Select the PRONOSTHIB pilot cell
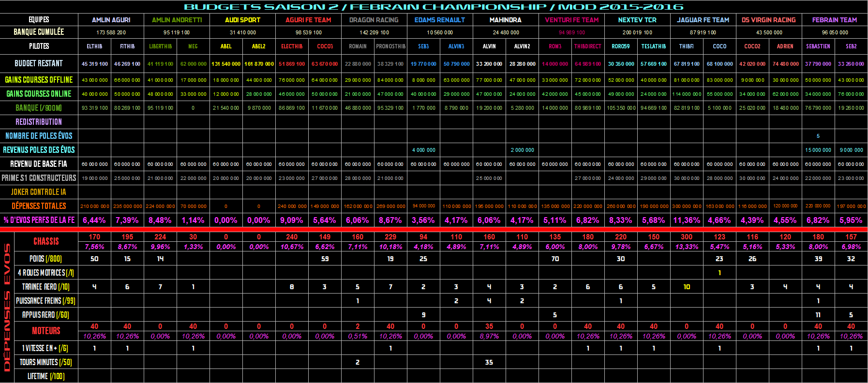This screenshot has width=868, height=383. [x=390, y=46]
